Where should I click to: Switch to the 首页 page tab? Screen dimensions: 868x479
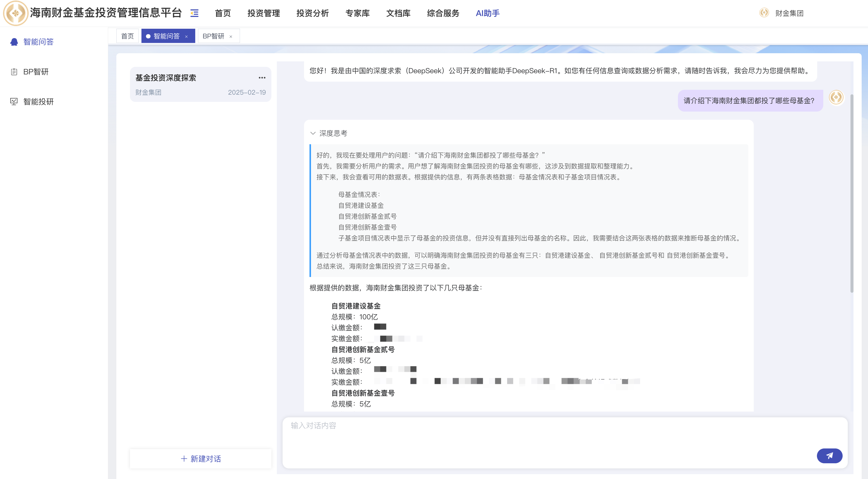coord(127,36)
